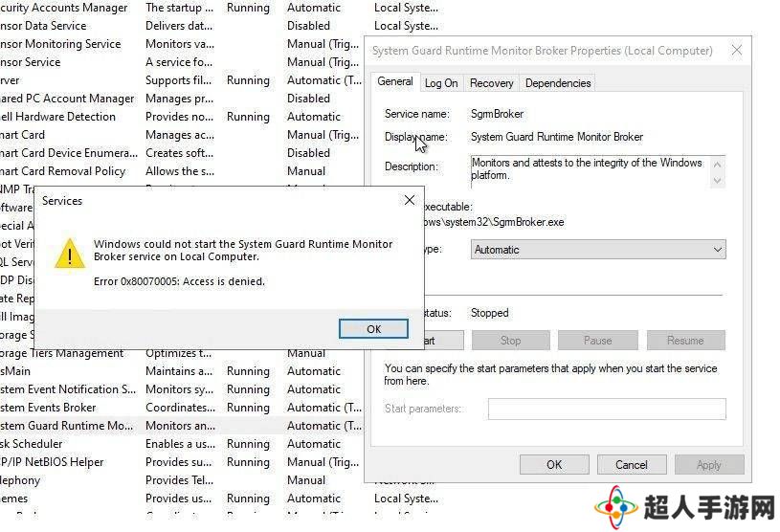Viewport: 780px width, 532px height.
Task: Click the Resume service button
Action: [x=685, y=341]
